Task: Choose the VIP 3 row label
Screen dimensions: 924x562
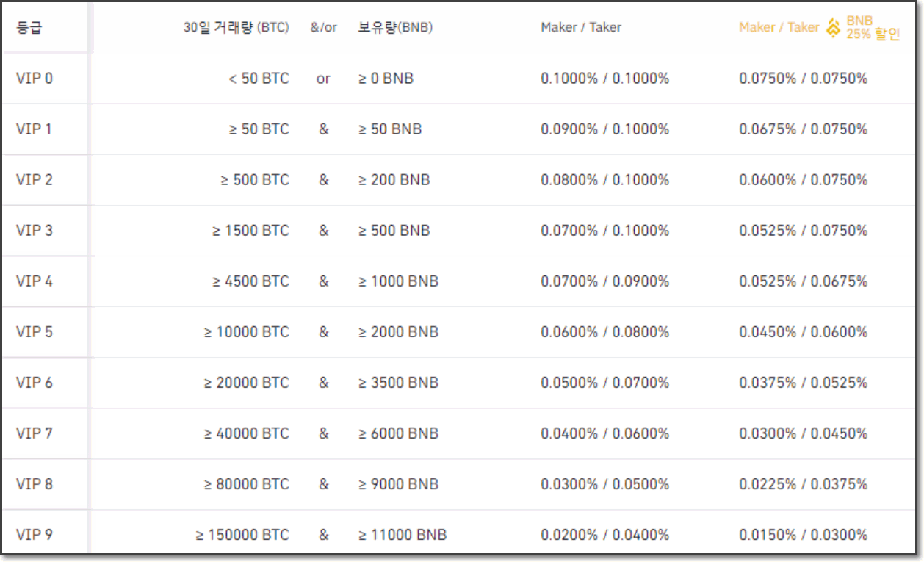Action: click(x=35, y=231)
